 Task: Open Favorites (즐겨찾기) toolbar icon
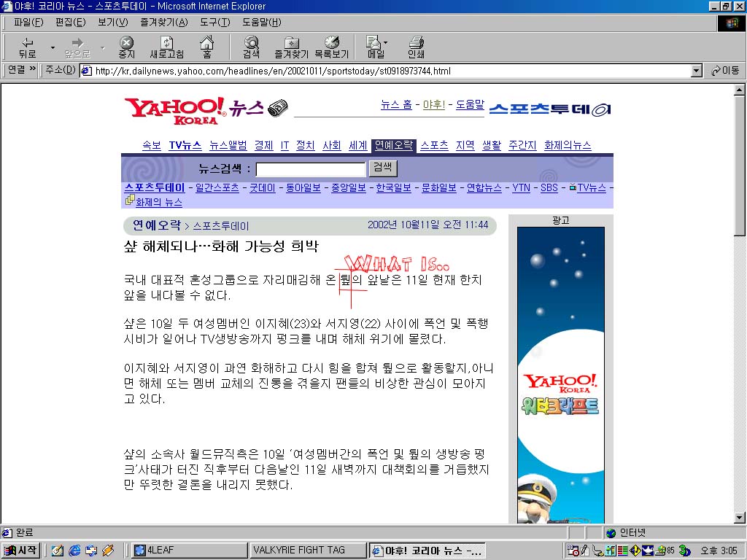291,47
